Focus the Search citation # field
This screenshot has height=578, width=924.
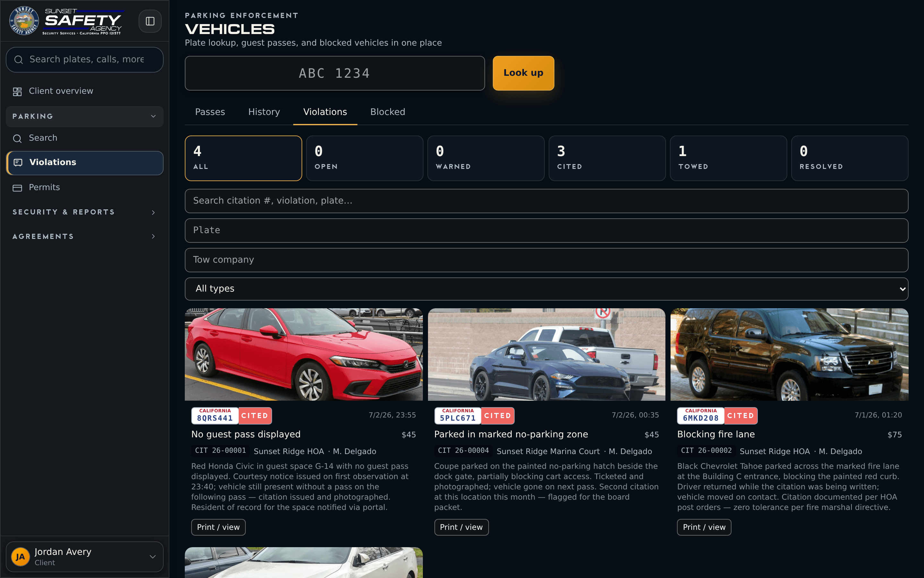pos(546,201)
